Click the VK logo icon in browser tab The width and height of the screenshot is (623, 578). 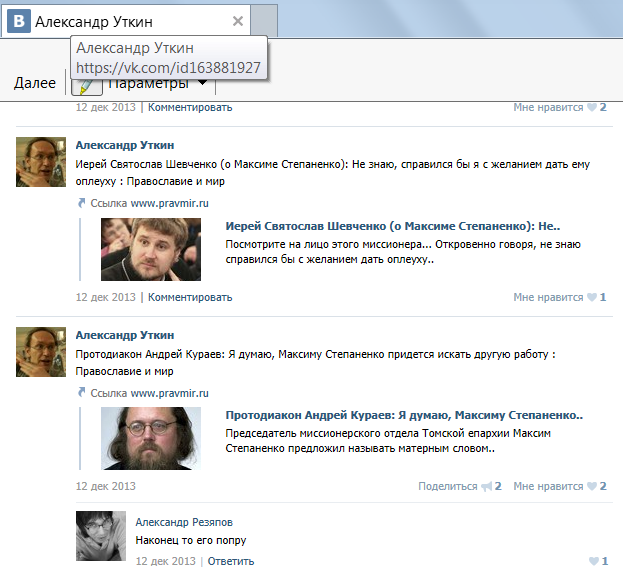click(19, 21)
